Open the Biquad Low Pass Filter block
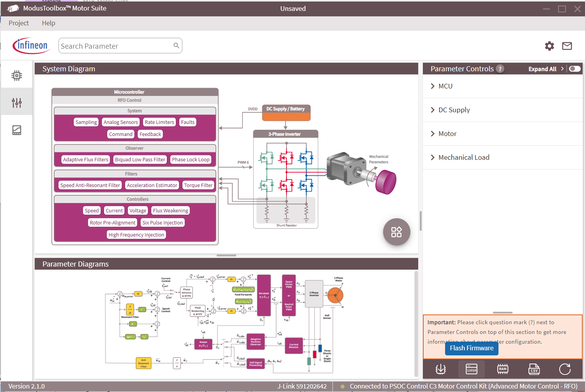 140,159
